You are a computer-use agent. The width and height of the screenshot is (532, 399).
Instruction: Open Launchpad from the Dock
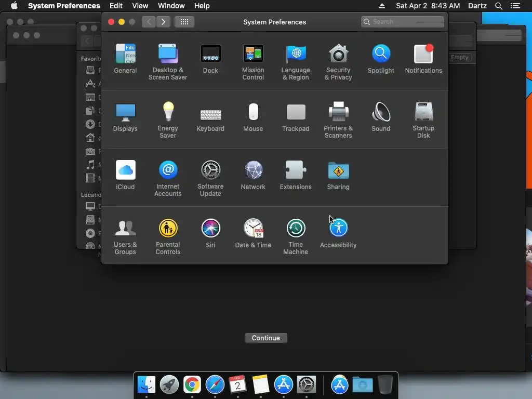(x=169, y=384)
